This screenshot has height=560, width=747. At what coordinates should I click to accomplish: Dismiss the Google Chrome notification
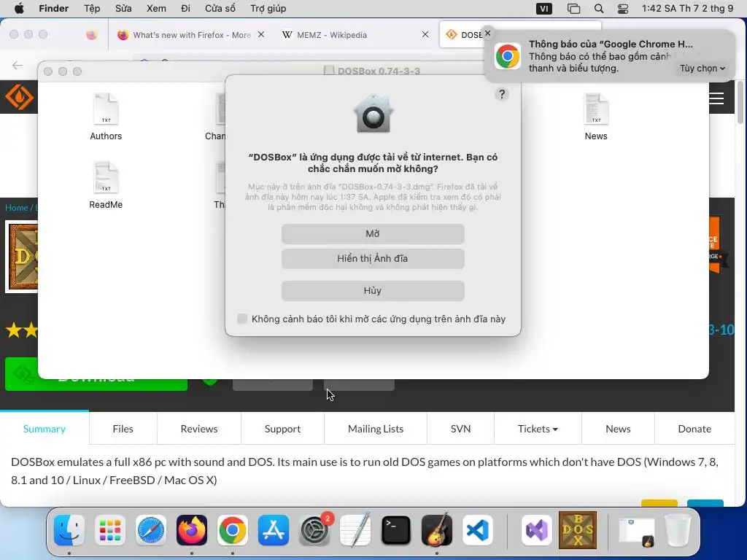click(487, 33)
